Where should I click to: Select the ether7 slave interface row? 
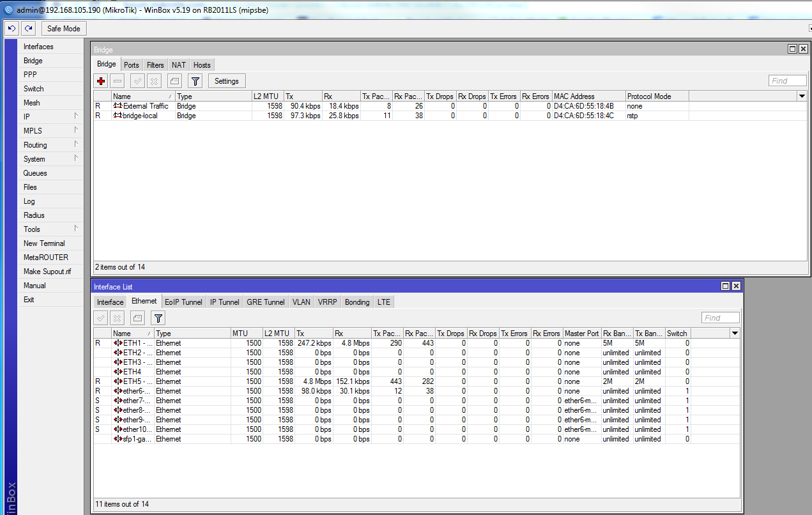[x=417, y=401]
